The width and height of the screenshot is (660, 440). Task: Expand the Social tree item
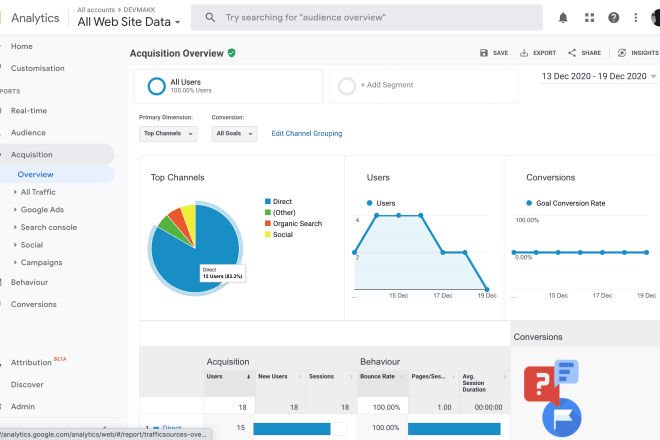(15, 245)
